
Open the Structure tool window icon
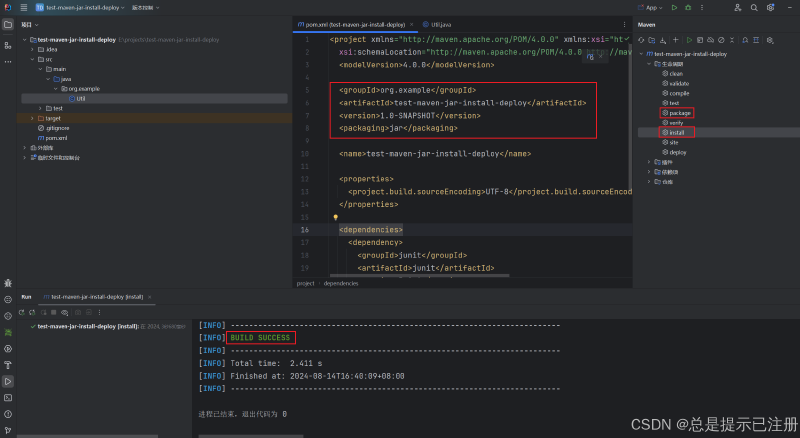coord(8,45)
